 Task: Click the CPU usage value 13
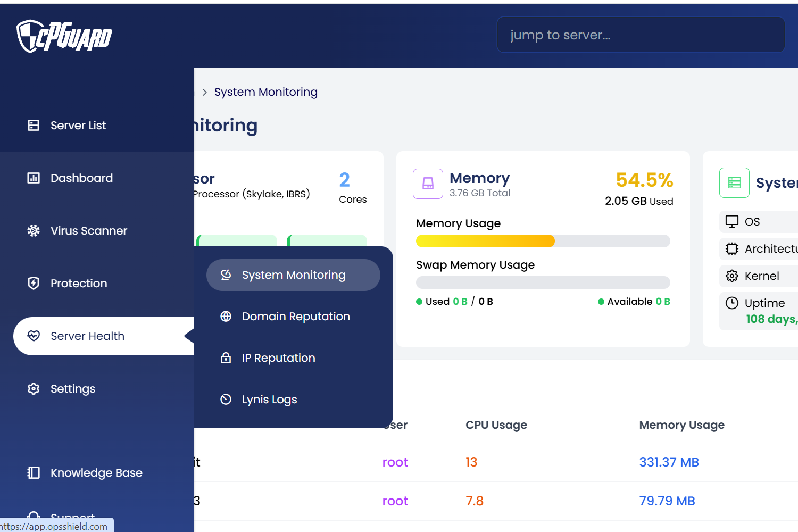tap(471, 462)
